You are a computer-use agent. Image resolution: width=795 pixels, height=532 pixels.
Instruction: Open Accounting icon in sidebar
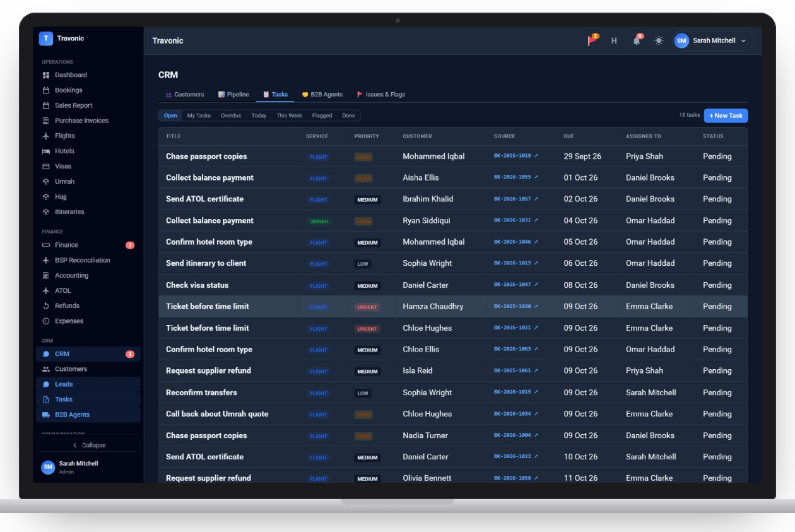pyautogui.click(x=46, y=275)
